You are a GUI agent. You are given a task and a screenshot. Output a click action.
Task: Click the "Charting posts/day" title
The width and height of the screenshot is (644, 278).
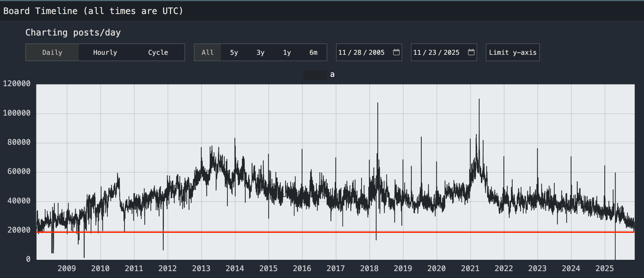(x=73, y=32)
